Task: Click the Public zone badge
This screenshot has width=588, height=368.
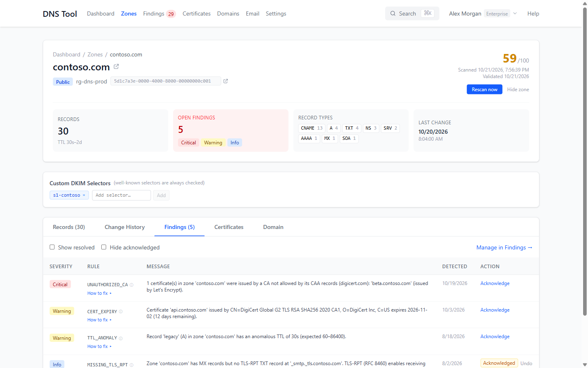Action: click(63, 82)
